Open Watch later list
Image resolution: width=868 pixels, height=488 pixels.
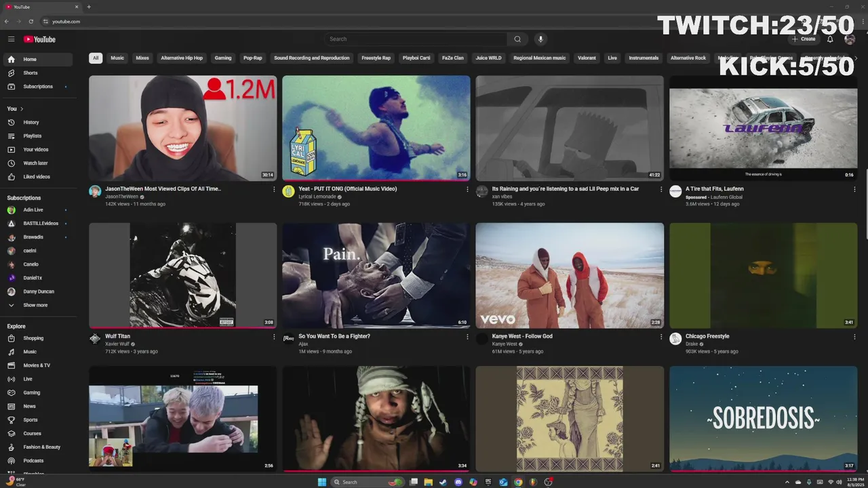[x=37, y=163]
